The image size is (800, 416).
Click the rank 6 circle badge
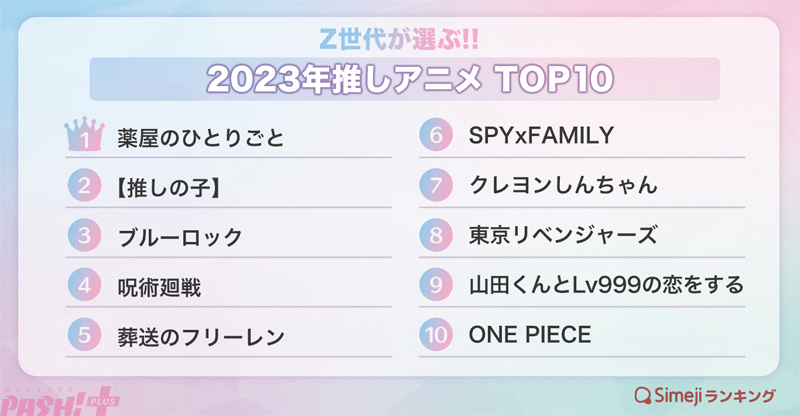pos(437,136)
